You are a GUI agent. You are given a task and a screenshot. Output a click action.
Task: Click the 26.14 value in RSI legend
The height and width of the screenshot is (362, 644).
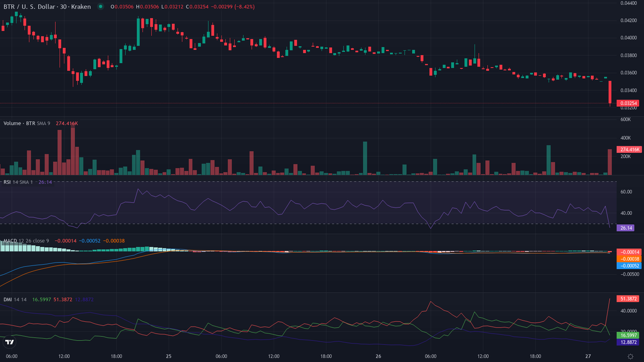pyautogui.click(x=45, y=182)
